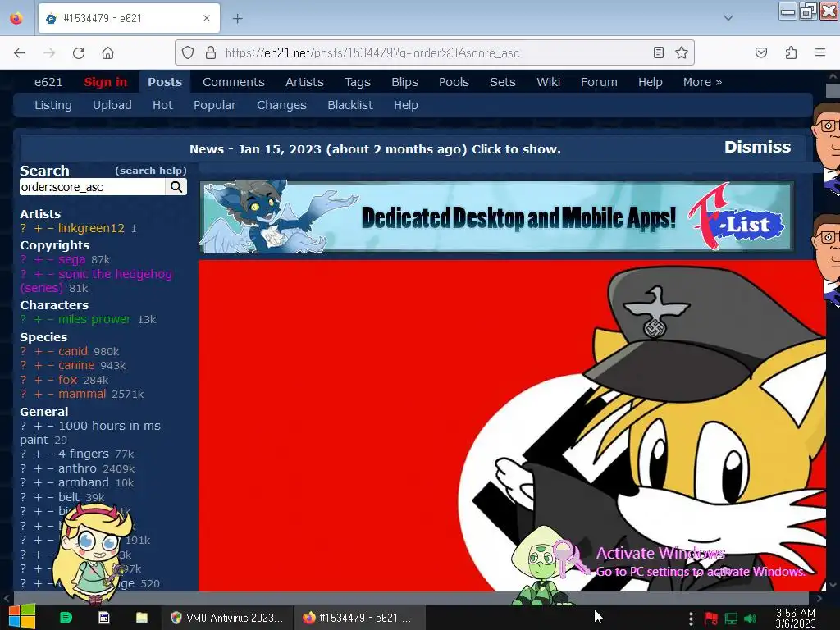Screen dimensions: 840x630
Task: Switch to VMO Antivirus 2023 taskbar window
Action: coord(227,618)
